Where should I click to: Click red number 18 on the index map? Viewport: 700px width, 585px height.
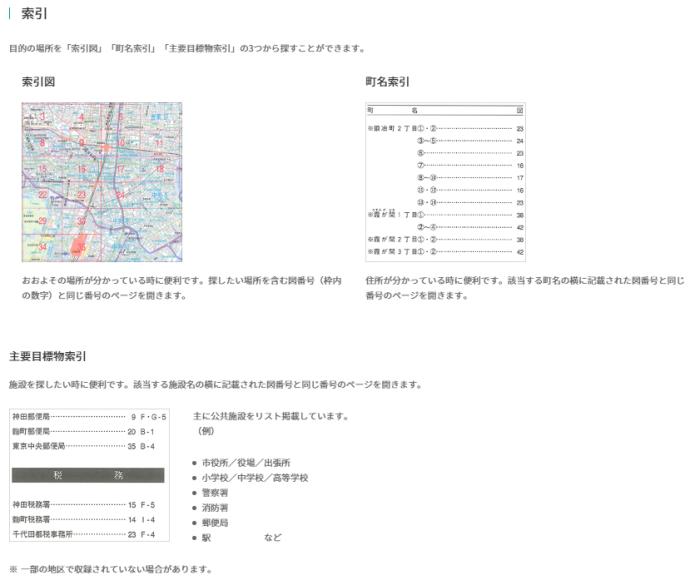pyautogui.click(x=159, y=169)
